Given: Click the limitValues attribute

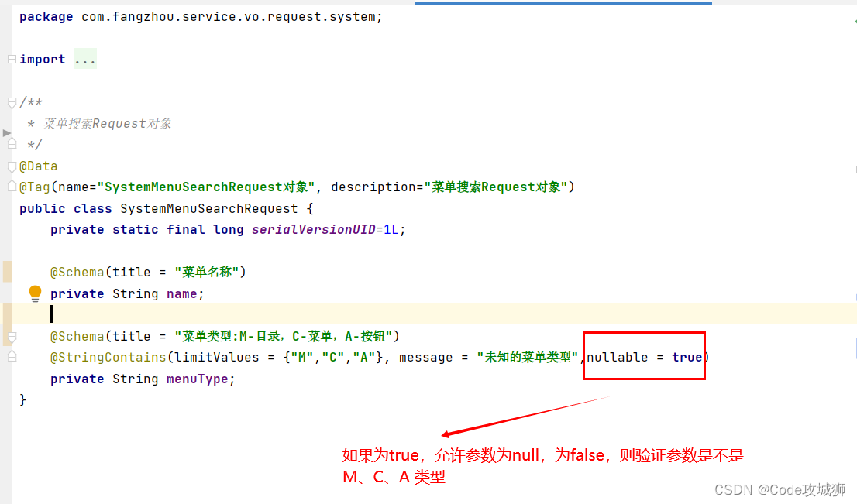Looking at the screenshot, I should [216, 357].
